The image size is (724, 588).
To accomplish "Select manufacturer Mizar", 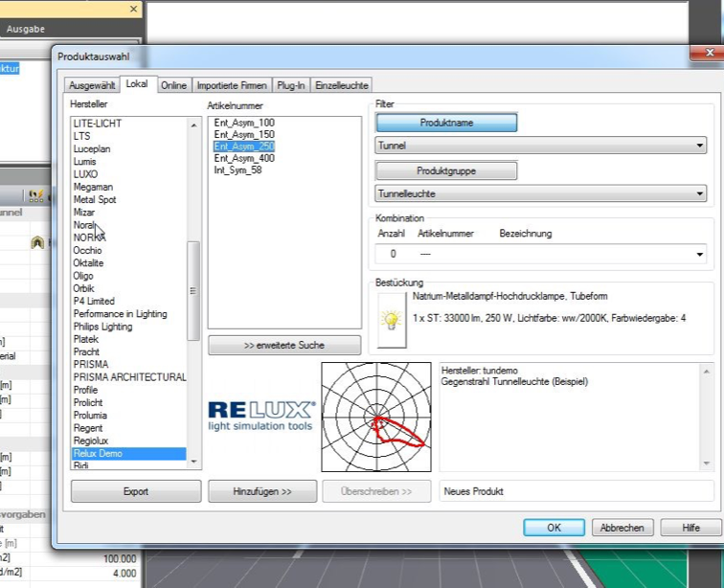I will 84,212.
